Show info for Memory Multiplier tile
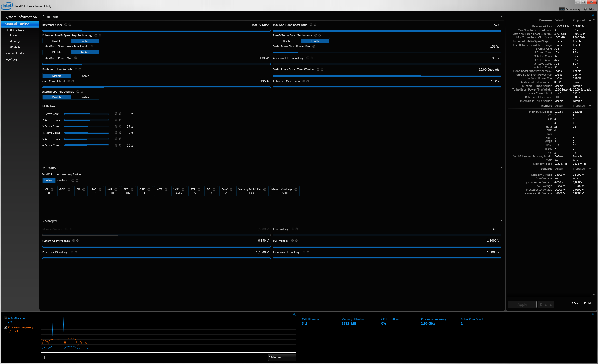598x364 pixels. tap(265, 189)
